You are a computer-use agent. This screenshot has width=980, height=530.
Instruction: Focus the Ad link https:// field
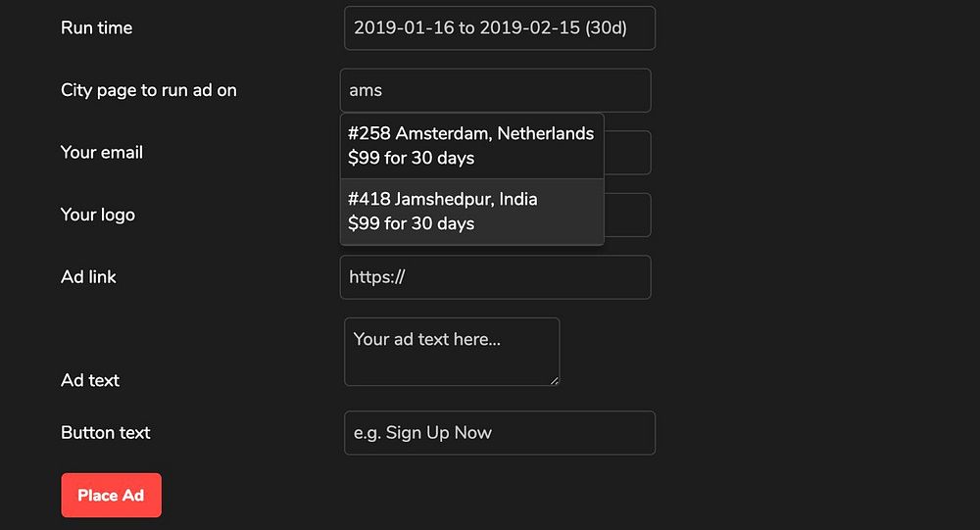[x=495, y=277]
